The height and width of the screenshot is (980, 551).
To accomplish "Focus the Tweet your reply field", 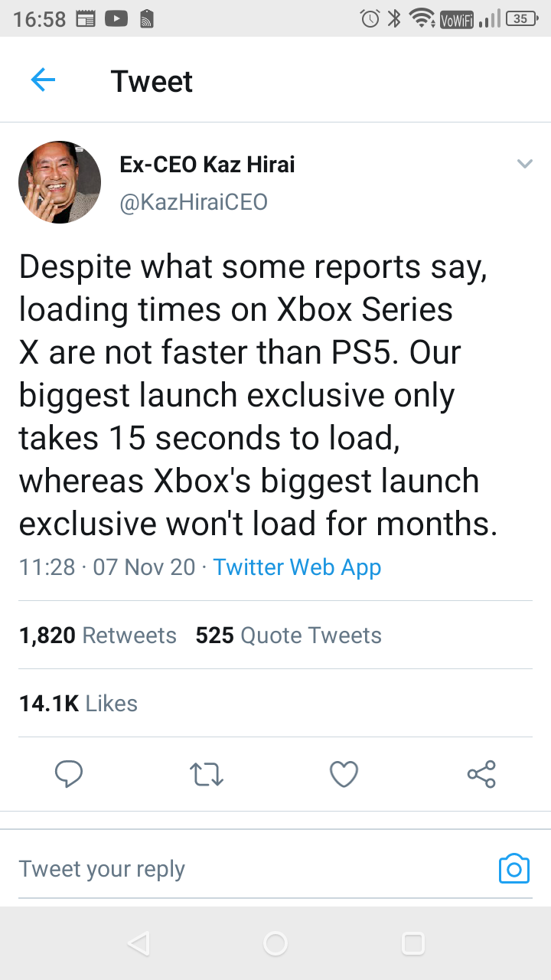I will (230, 869).
